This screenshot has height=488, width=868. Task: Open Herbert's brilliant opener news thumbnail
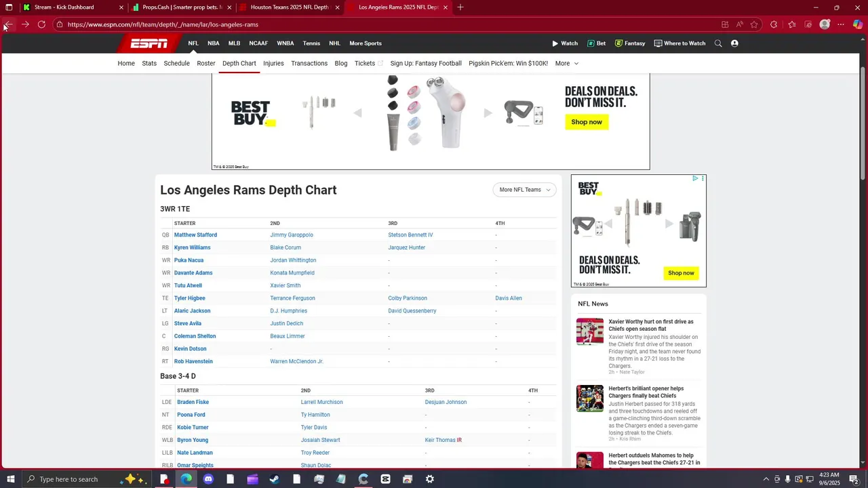[x=590, y=399]
